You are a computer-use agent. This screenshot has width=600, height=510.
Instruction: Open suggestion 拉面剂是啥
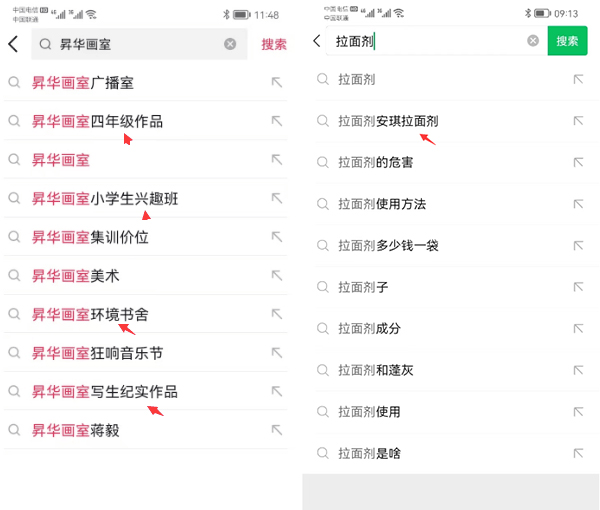click(368, 453)
